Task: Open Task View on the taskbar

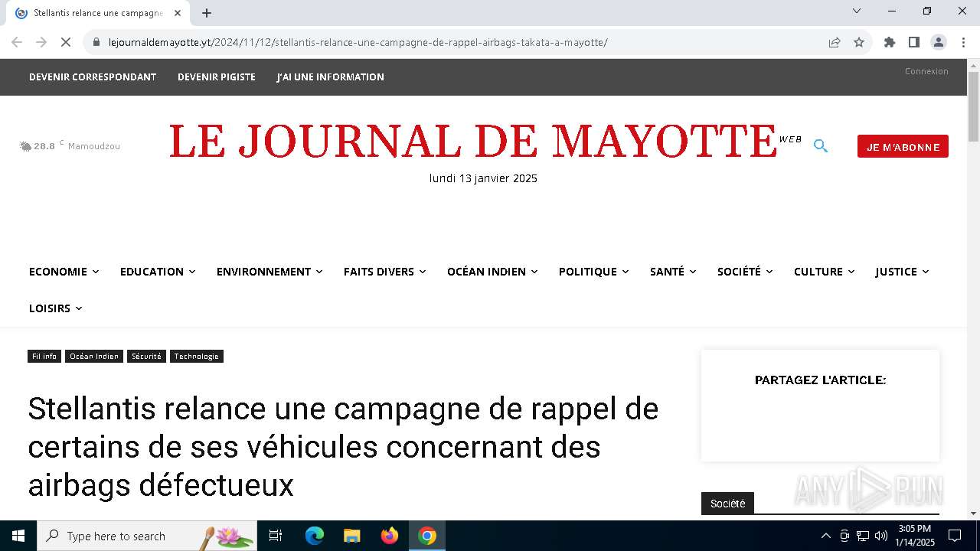Action: [276, 536]
